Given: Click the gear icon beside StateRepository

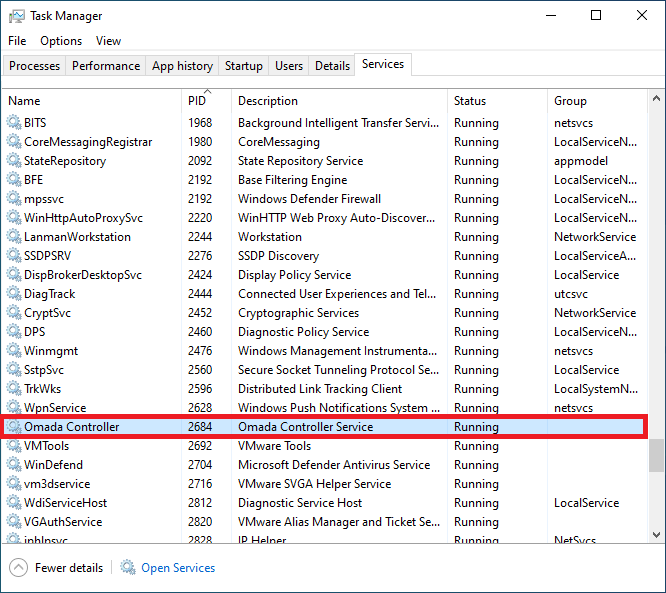Looking at the screenshot, I should point(14,161).
